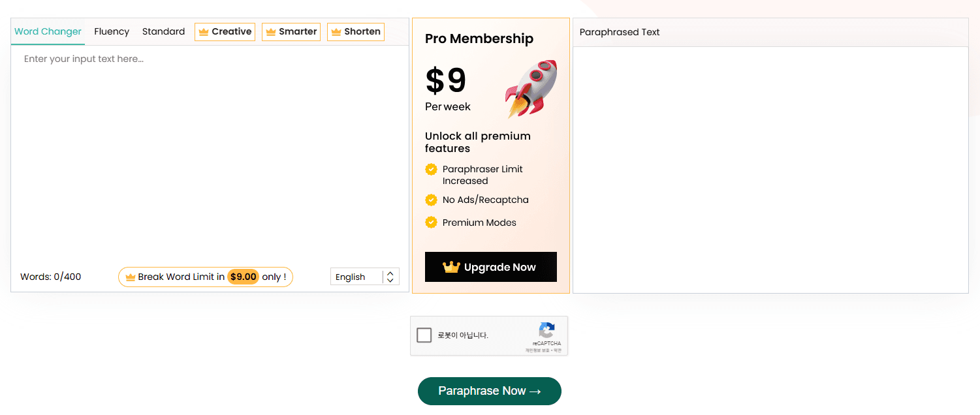Click the checkmark icon beside Premium Modes
This screenshot has width=980, height=415.
coord(432,222)
